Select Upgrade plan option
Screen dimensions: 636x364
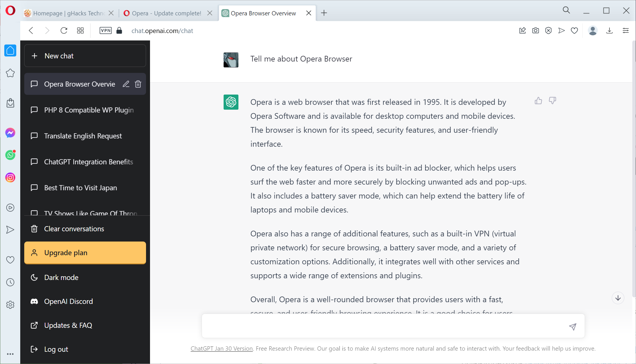[x=85, y=253]
